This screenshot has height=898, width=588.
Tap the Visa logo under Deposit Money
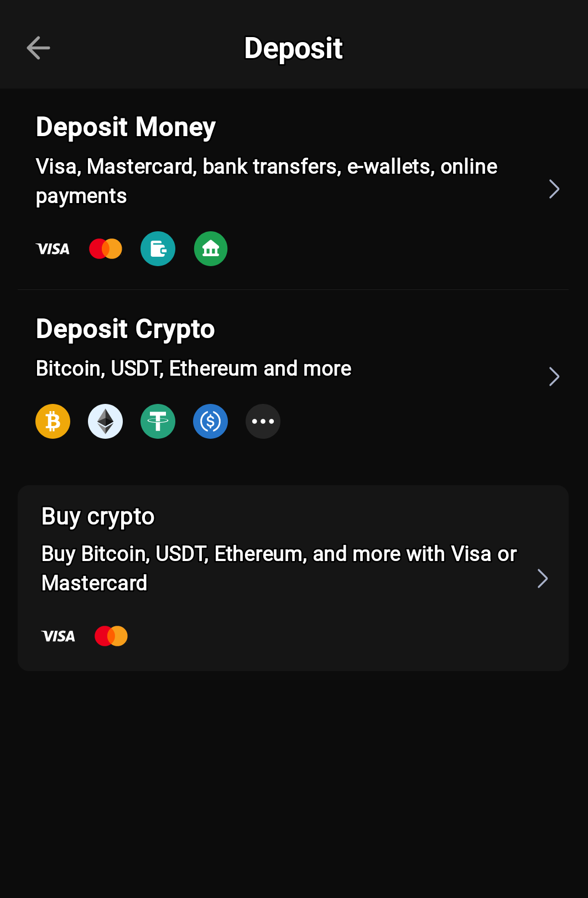tap(53, 249)
